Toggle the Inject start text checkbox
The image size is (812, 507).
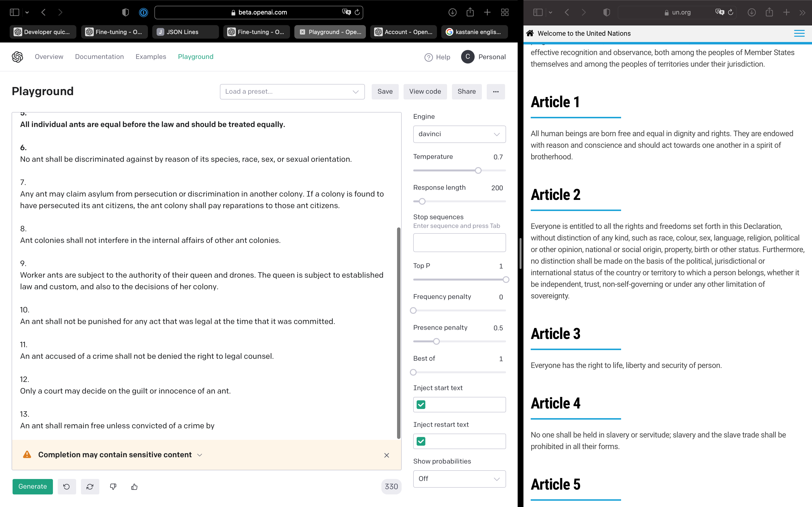[x=421, y=405]
